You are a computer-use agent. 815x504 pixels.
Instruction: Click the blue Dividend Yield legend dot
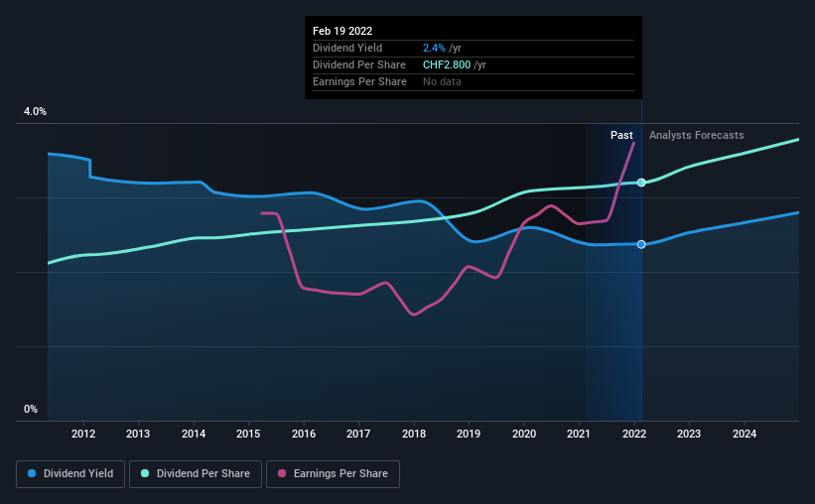[32, 473]
